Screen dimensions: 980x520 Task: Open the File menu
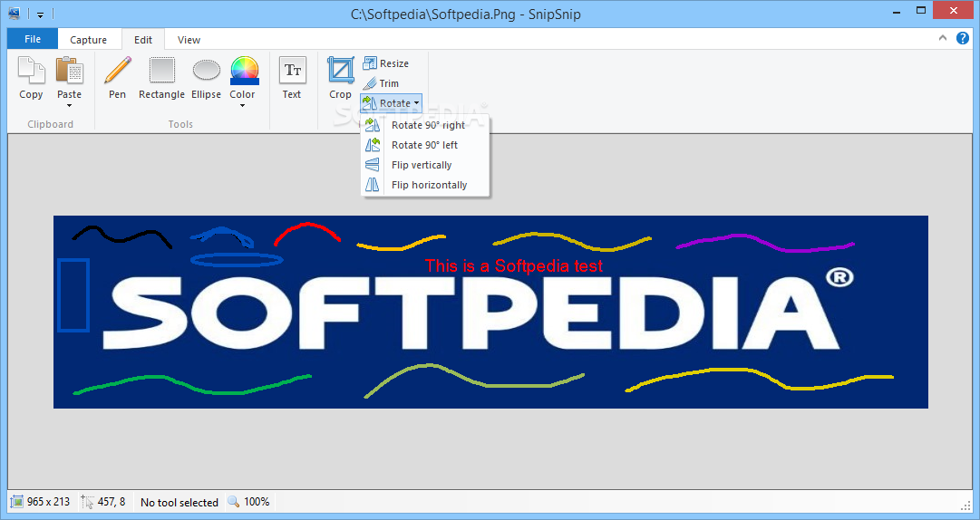(33, 39)
